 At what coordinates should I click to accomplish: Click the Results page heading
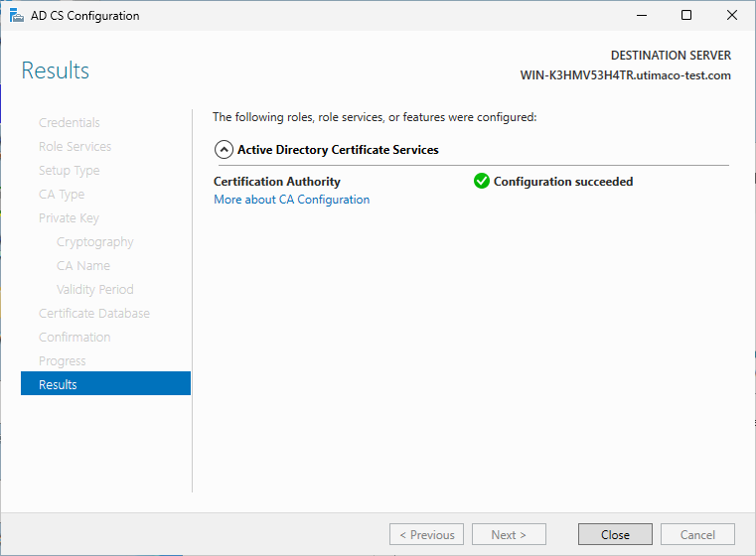tap(56, 70)
